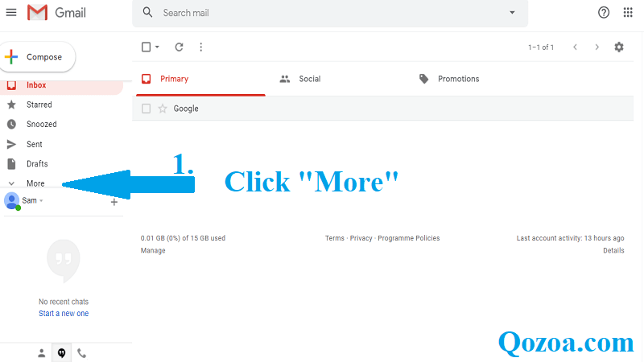The image size is (644, 362).
Task: Click the Snoozed clock icon
Action: (x=11, y=124)
